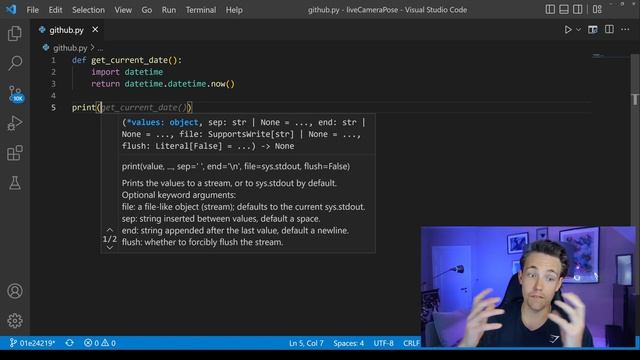Click line number 1 in gutter
Screen dimensions: 640x360
(53, 60)
